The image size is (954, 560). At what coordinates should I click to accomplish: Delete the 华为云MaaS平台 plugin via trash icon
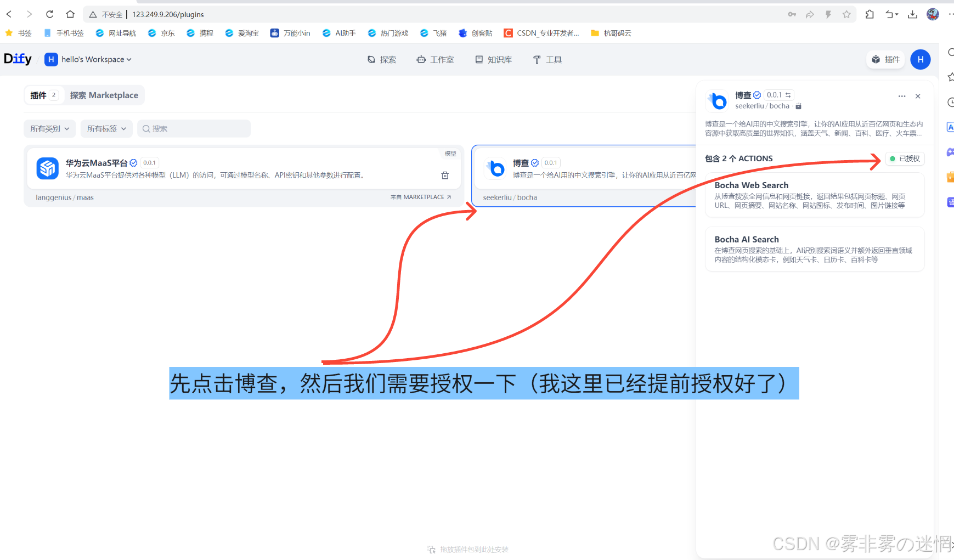(x=445, y=176)
